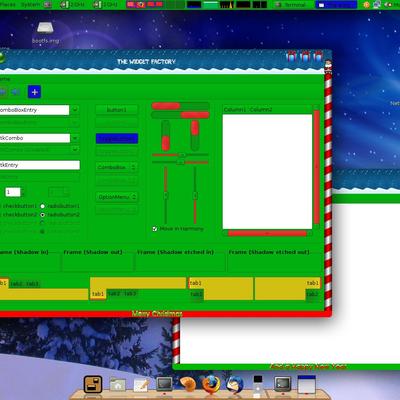Open the bootfs.img desktop icon
Image resolution: width=400 pixels, height=400 pixels.
[x=45, y=32]
